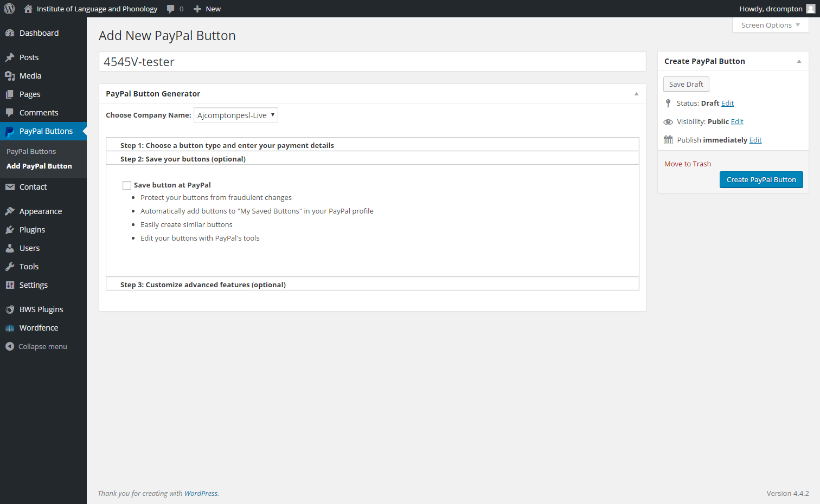The image size is (820, 504).
Task: Click the Comments speech bubble sidebar icon
Action: 10,113
